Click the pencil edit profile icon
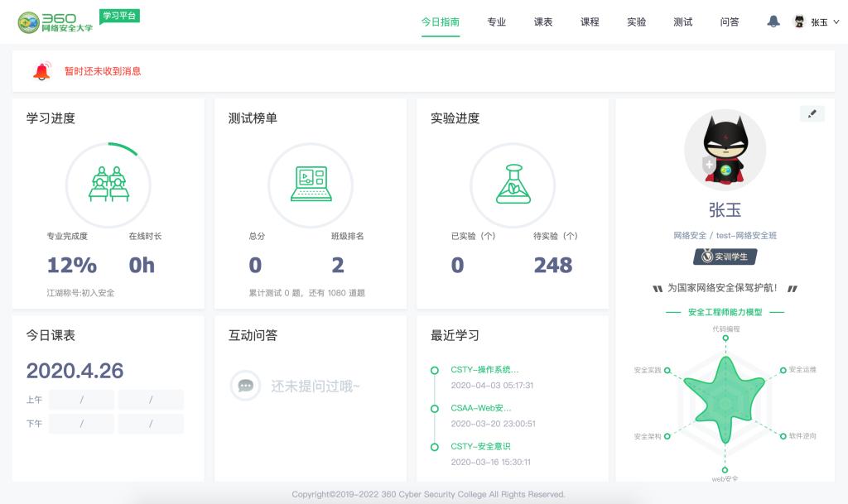The image size is (848, 504). [x=812, y=114]
